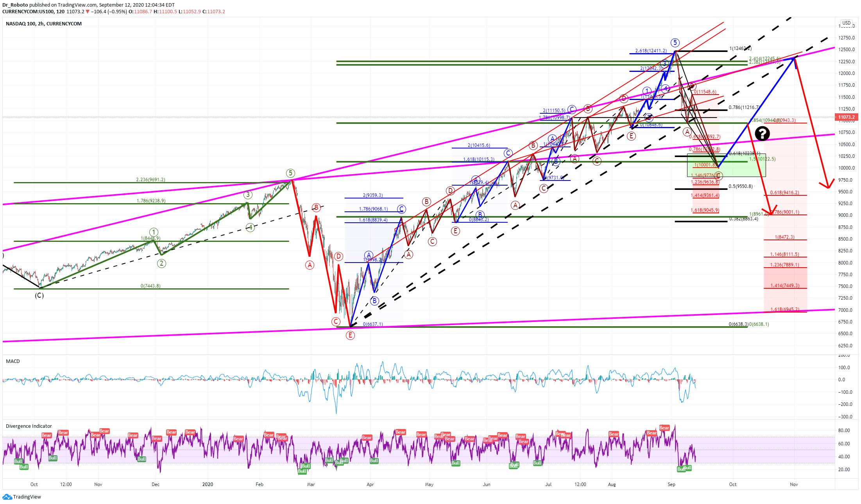Click the Feb label on time axis
This screenshot has width=861, height=504.
(260, 484)
